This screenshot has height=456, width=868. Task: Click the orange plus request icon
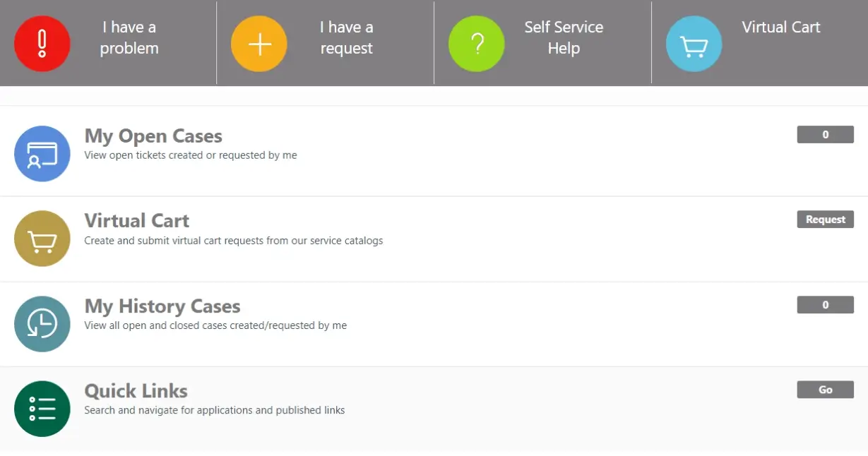point(259,44)
